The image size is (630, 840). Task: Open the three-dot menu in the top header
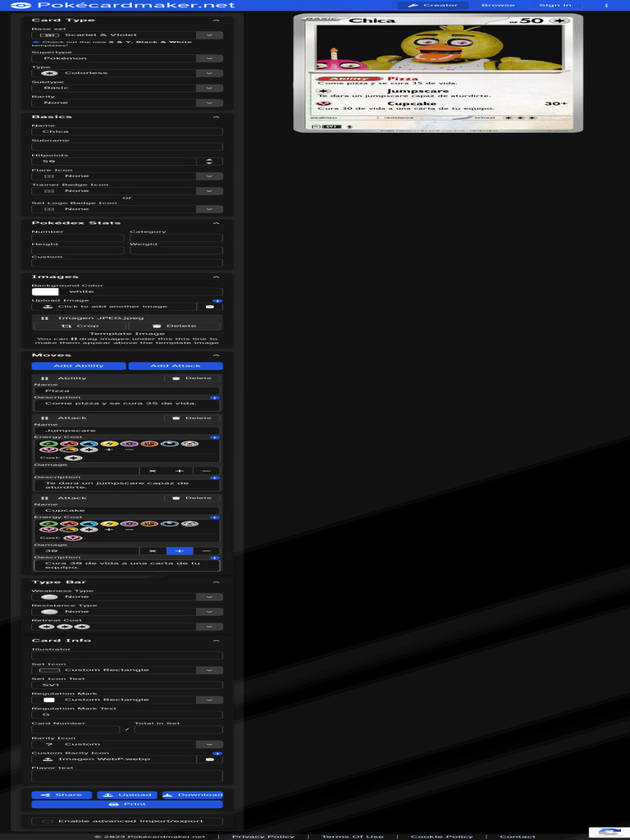[607, 6]
